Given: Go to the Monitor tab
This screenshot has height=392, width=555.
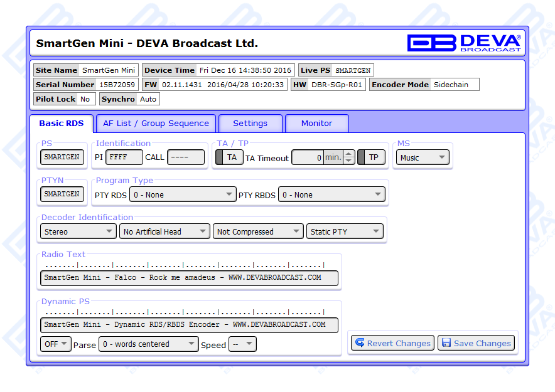Looking at the screenshot, I should 316,124.
